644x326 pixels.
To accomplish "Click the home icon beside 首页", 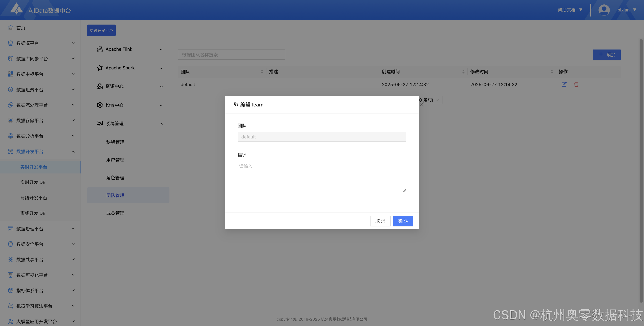I will point(10,28).
